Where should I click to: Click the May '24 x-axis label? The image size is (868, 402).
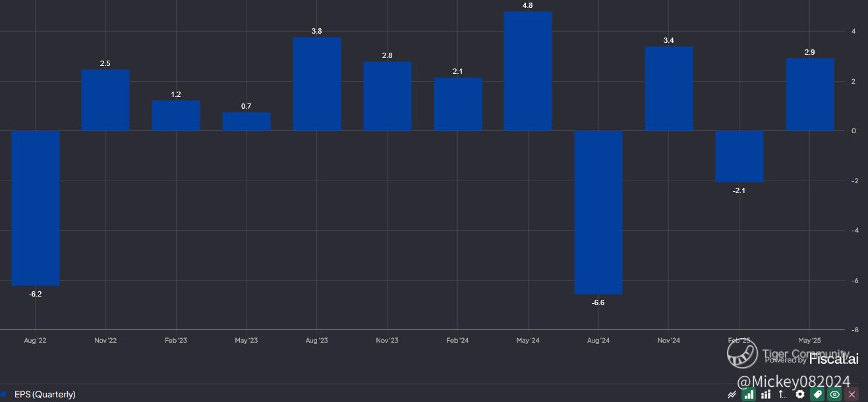click(528, 341)
